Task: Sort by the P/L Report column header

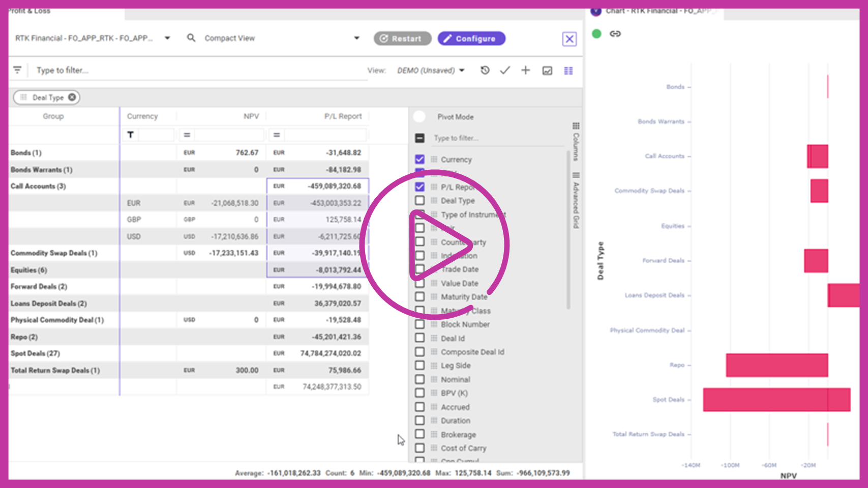Action: point(343,116)
